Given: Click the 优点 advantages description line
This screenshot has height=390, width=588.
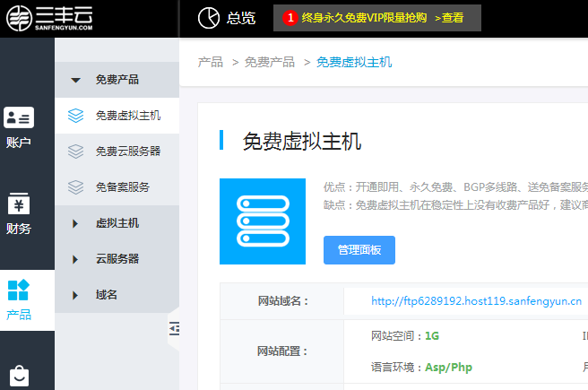Looking at the screenshot, I should pyautogui.click(x=455, y=186).
